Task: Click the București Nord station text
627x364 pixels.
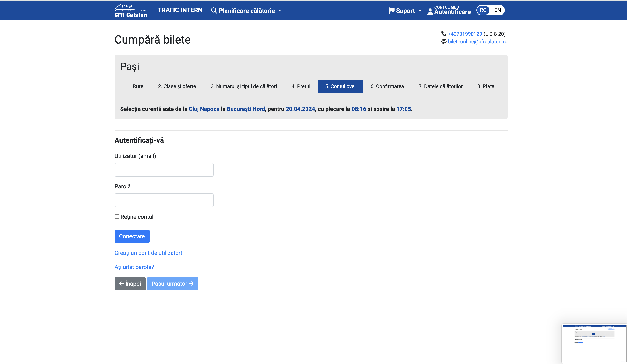Action: [246, 109]
